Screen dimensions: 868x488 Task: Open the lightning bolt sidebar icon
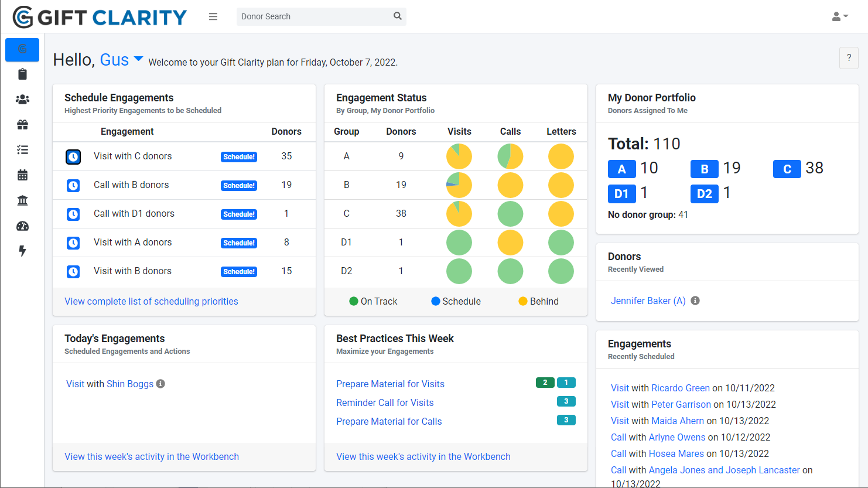coord(22,251)
